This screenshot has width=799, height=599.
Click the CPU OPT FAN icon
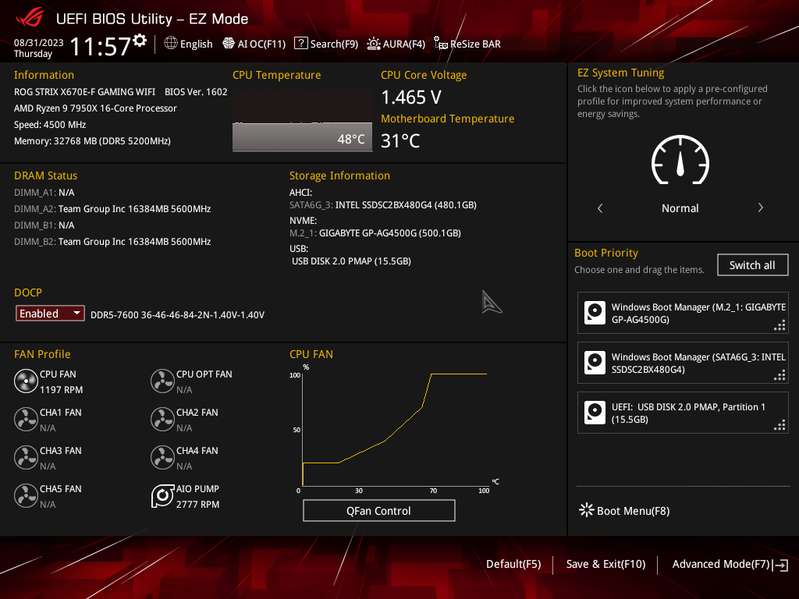coord(162,381)
